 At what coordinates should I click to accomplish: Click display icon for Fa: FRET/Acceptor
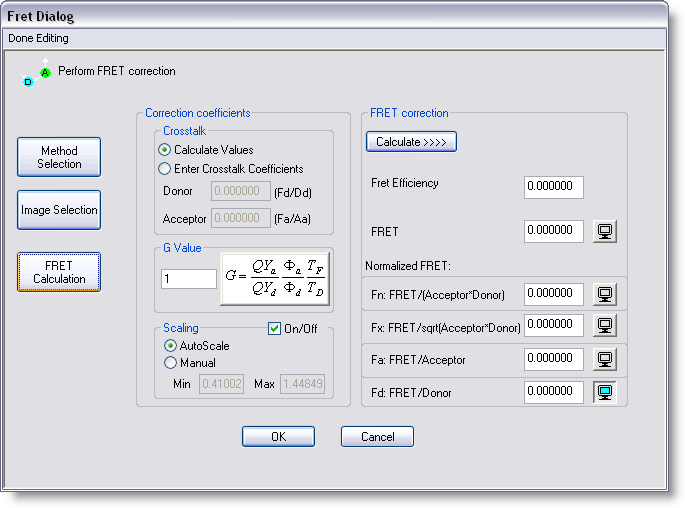605,359
